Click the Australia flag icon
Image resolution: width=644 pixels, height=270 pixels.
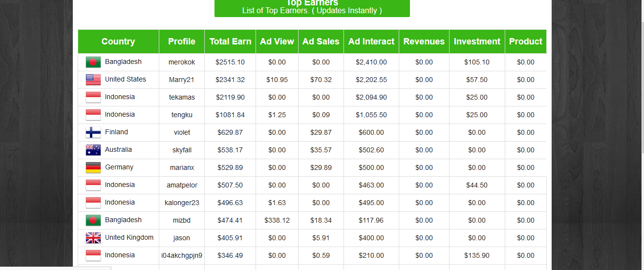(x=93, y=150)
